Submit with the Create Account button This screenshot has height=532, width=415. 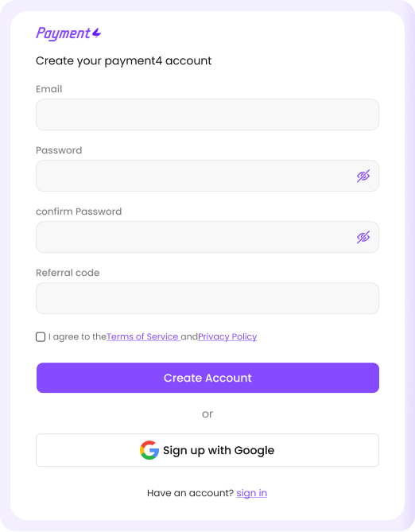[207, 378]
